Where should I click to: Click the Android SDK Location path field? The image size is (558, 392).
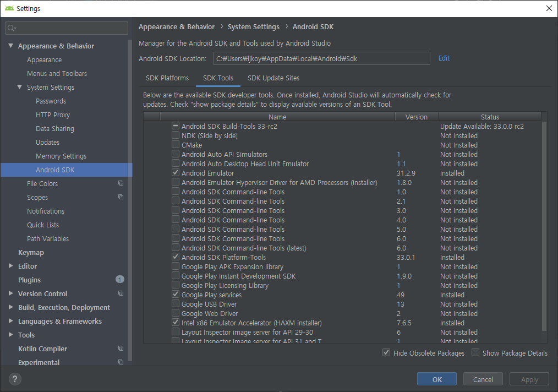(x=321, y=58)
